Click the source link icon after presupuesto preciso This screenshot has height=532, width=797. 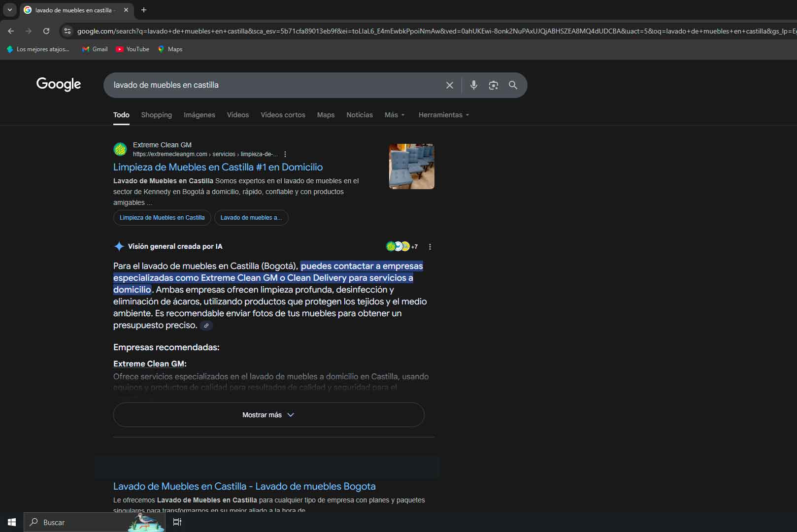pyautogui.click(x=206, y=326)
